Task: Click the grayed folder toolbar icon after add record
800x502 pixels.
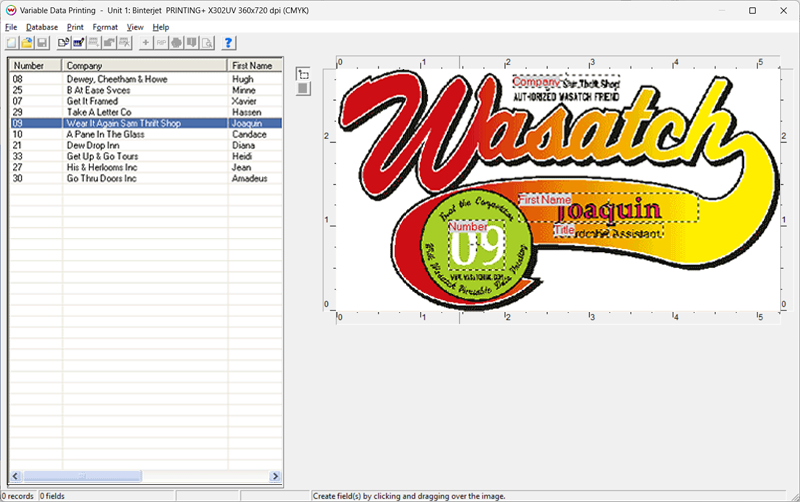Action: click(x=109, y=43)
